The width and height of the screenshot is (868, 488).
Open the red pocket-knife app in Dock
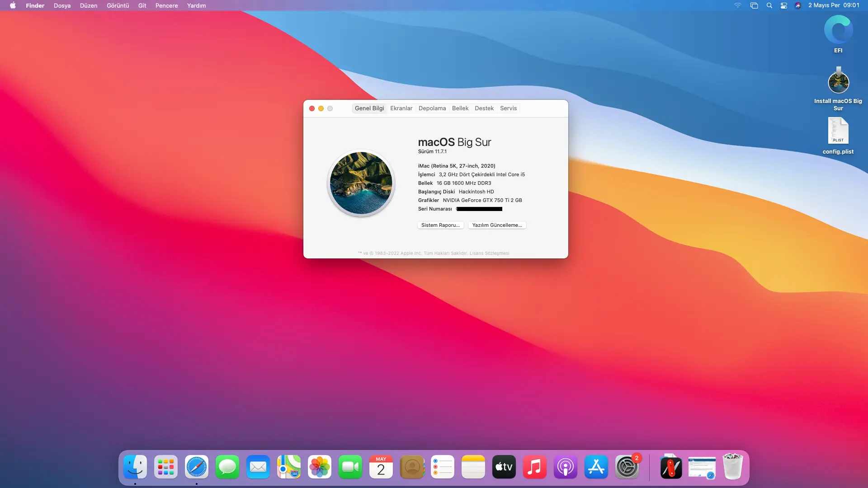point(671,467)
